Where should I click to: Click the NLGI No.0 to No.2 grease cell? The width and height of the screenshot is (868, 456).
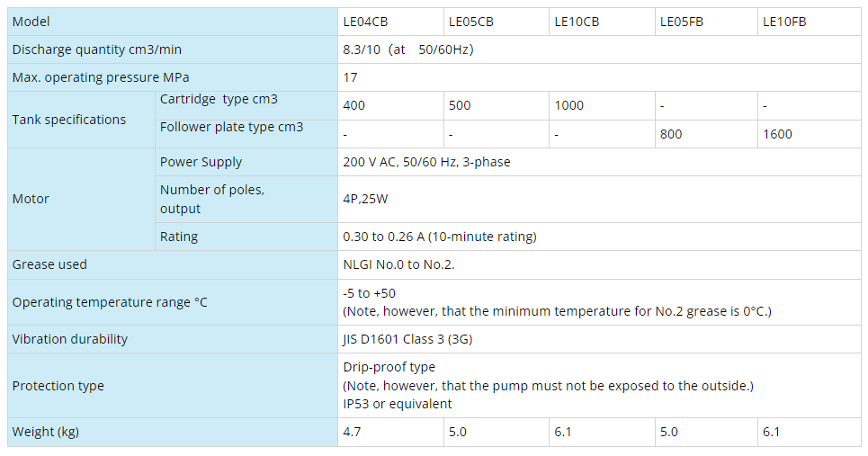coord(600,264)
